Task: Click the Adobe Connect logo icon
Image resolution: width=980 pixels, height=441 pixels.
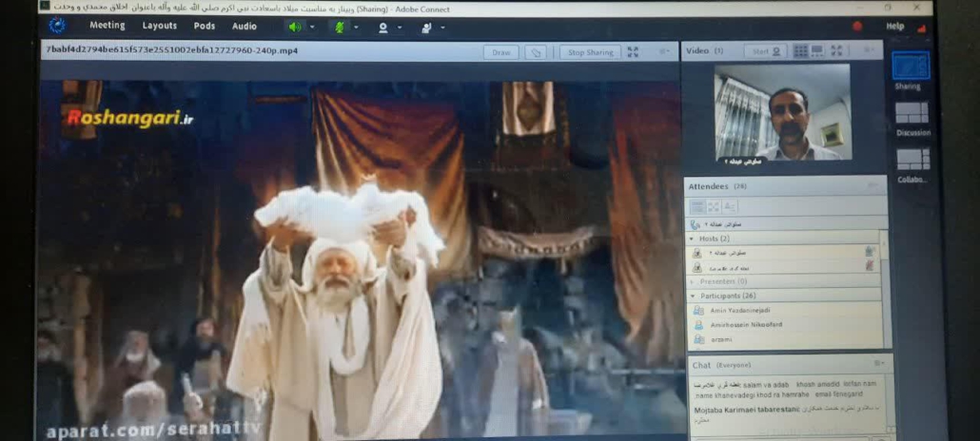Action: [x=57, y=27]
